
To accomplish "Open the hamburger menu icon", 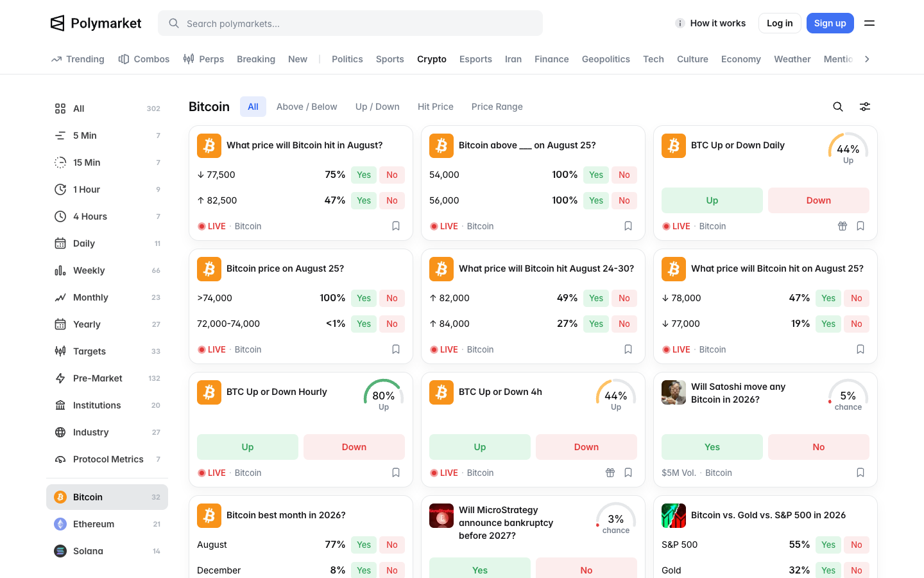I will point(869,23).
